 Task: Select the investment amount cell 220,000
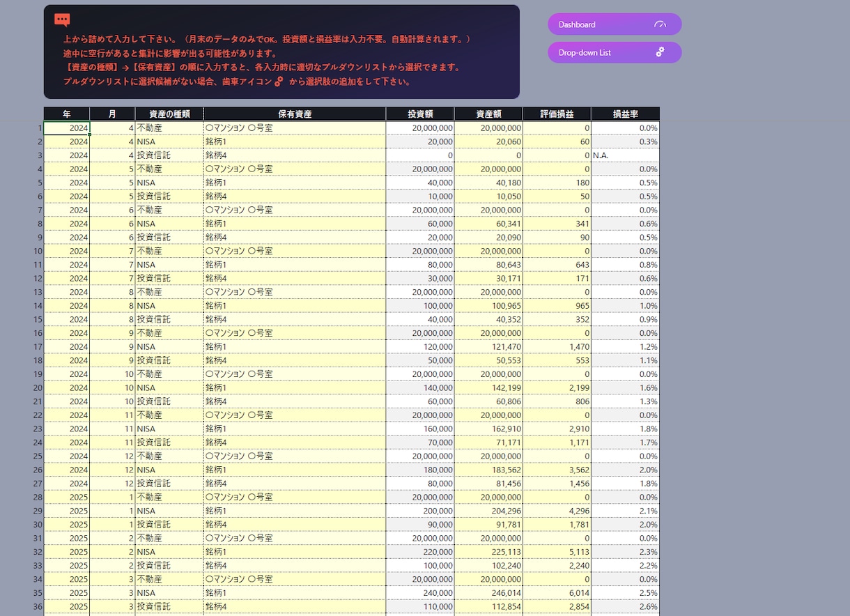click(x=420, y=552)
